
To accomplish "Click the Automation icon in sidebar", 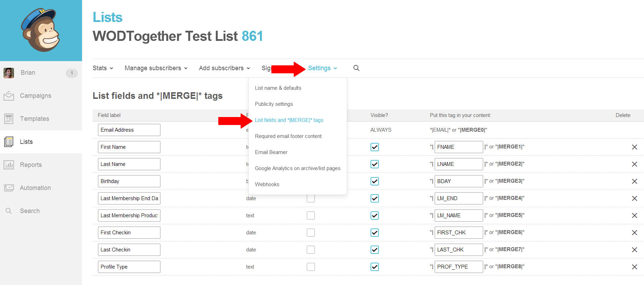I will click(9, 188).
